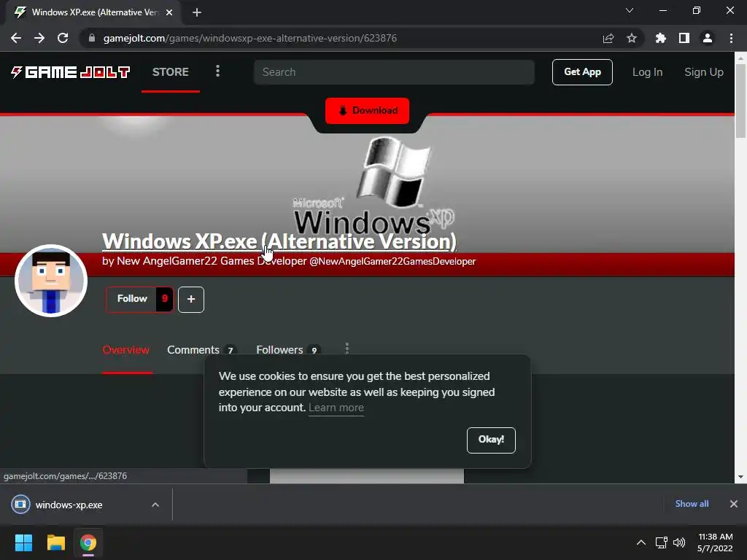Click the follower count 9 badge
The width and height of the screenshot is (747, 560).
click(x=165, y=299)
